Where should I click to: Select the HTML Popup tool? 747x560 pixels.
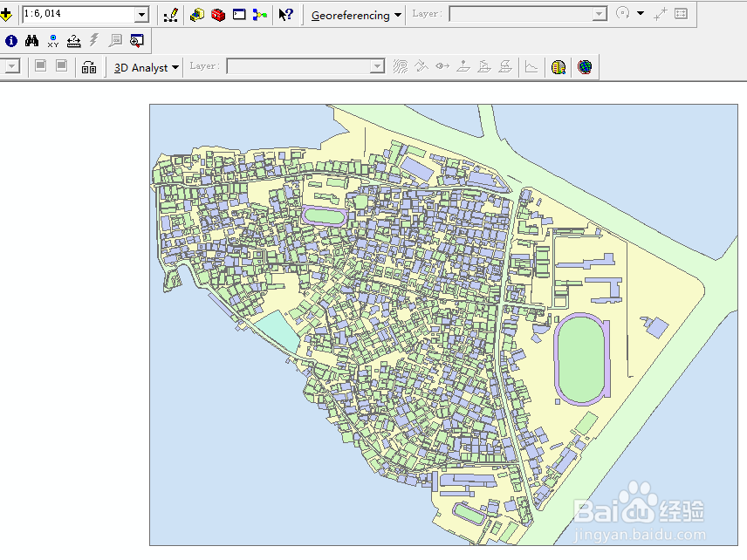pyautogui.click(x=115, y=41)
